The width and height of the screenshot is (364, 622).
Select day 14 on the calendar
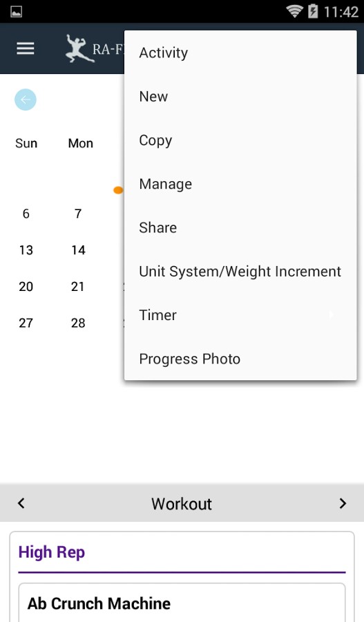[78, 250]
